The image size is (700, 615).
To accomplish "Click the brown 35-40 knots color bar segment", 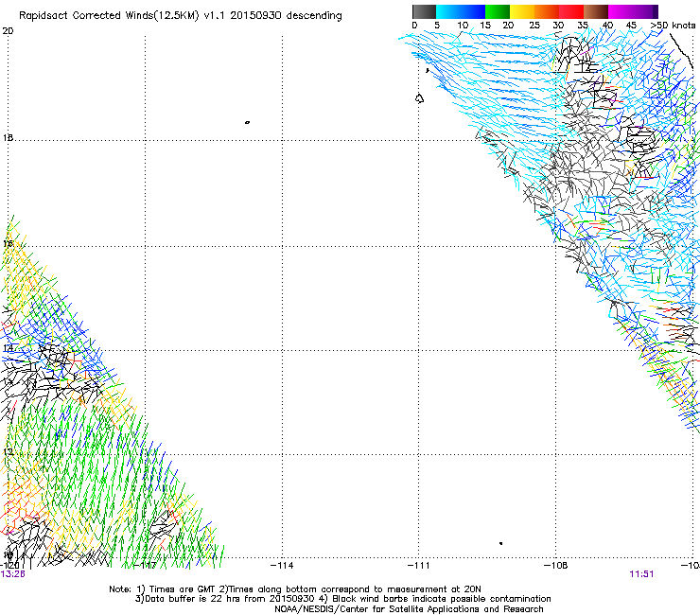I will (x=596, y=11).
